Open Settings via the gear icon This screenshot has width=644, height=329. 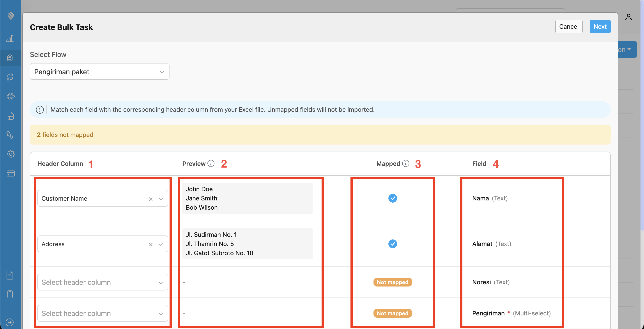[10, 154]
